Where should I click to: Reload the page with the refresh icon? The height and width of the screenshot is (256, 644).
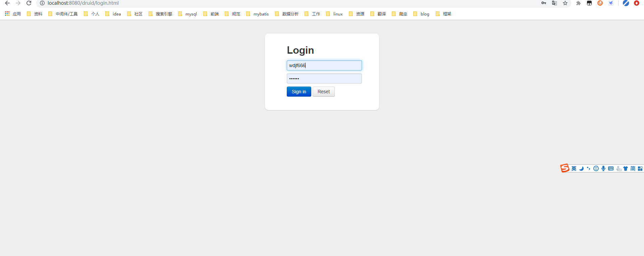pyautogui.click(x=29, y=3)
